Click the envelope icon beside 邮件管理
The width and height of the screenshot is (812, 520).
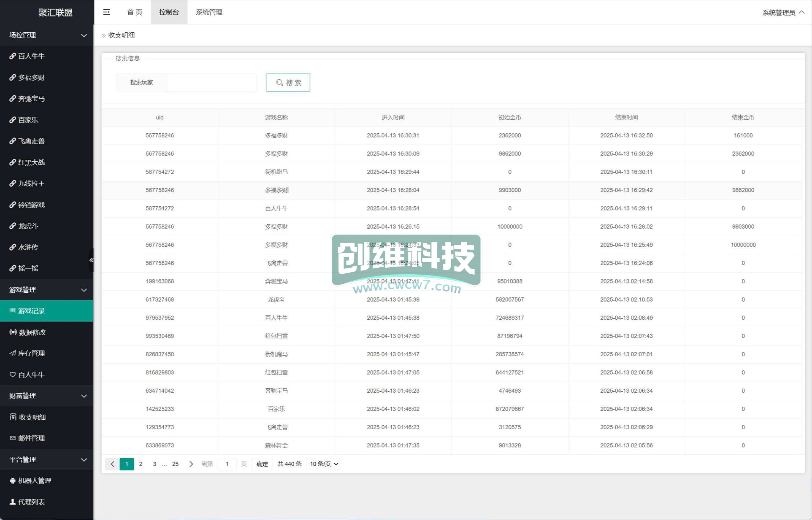(12, 438)
